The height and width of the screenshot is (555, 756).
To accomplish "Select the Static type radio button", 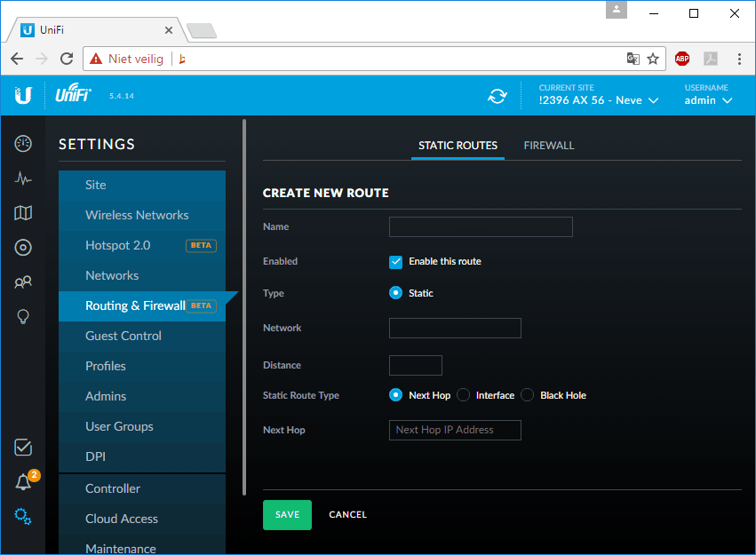I will tap(395, 293).
